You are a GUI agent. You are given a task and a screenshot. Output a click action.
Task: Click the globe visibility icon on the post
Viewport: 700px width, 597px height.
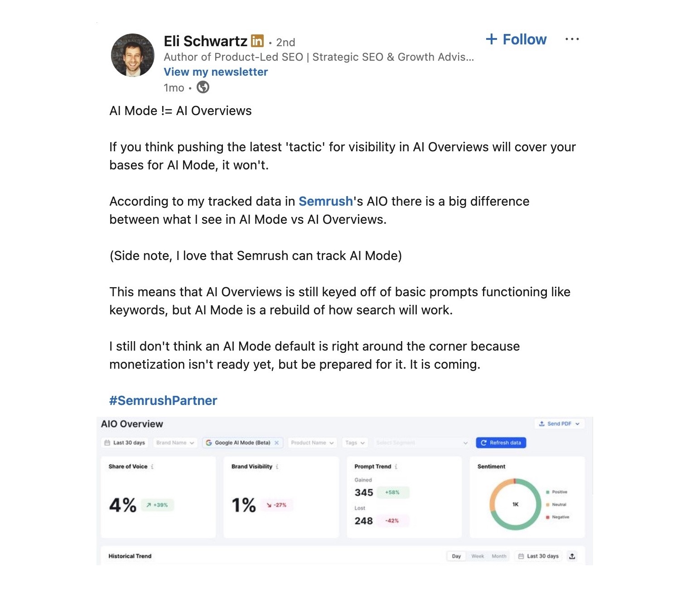[x=203, y=87]
